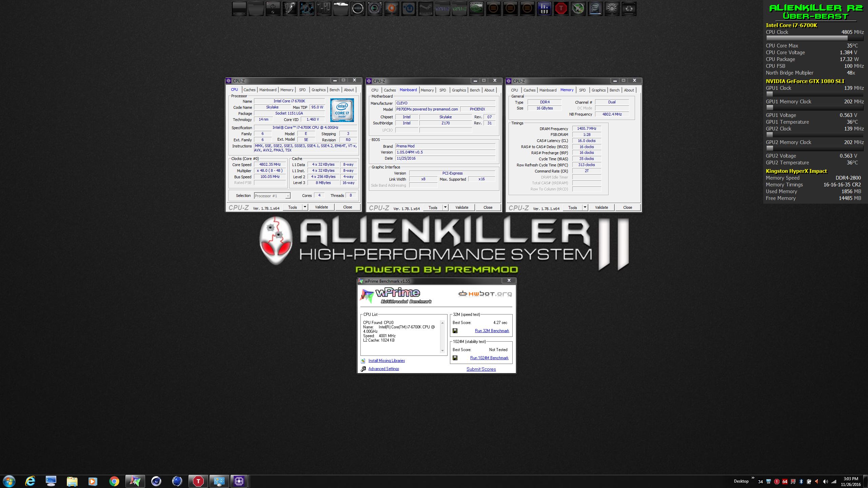Expand Tools dropdown arrow in right CPU-Z window

pyautogui.click(x=585, y=207)
